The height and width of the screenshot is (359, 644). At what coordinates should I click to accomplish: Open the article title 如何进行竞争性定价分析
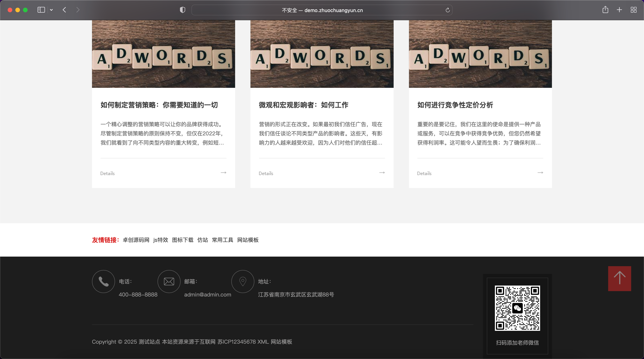455,105
